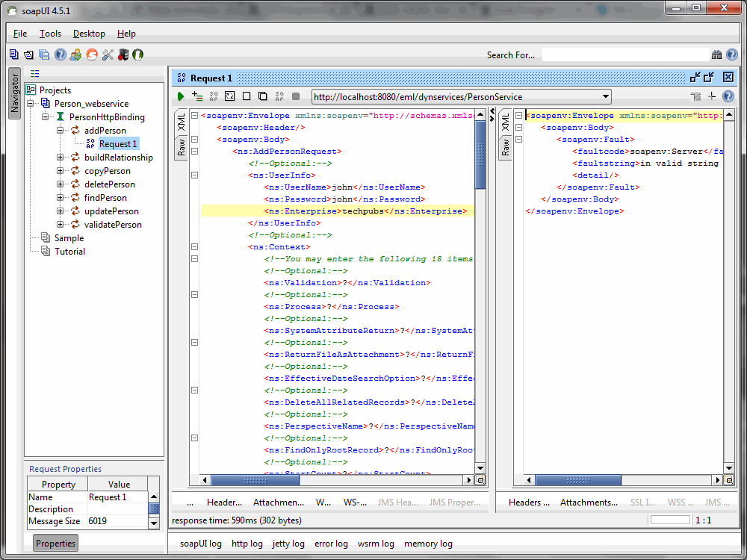Expand the buildRelationship operation node

(61, 157)
